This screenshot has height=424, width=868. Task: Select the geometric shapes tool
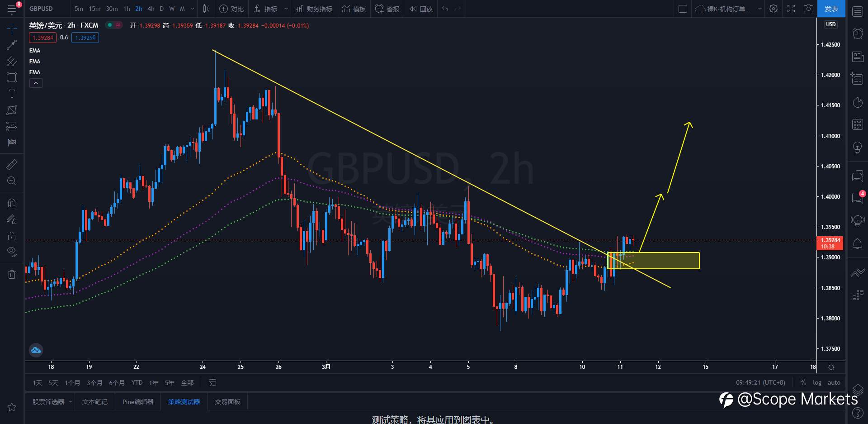(x=12, y=77)
